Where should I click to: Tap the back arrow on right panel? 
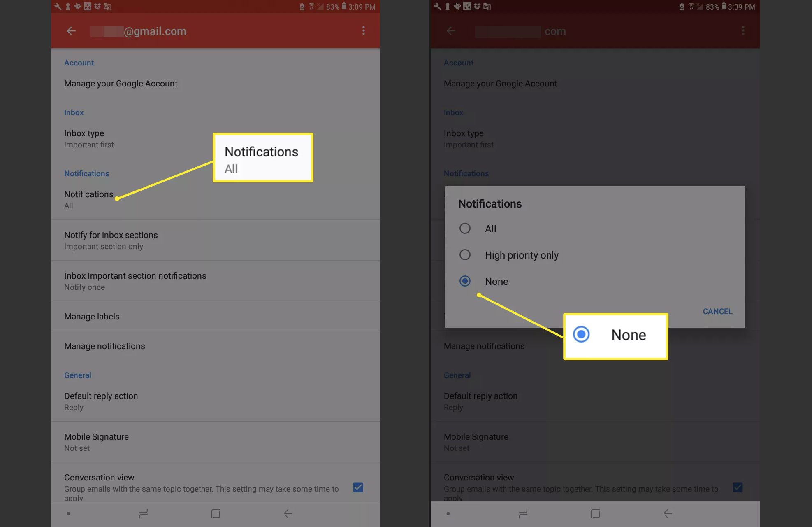[x=451, y=31]
